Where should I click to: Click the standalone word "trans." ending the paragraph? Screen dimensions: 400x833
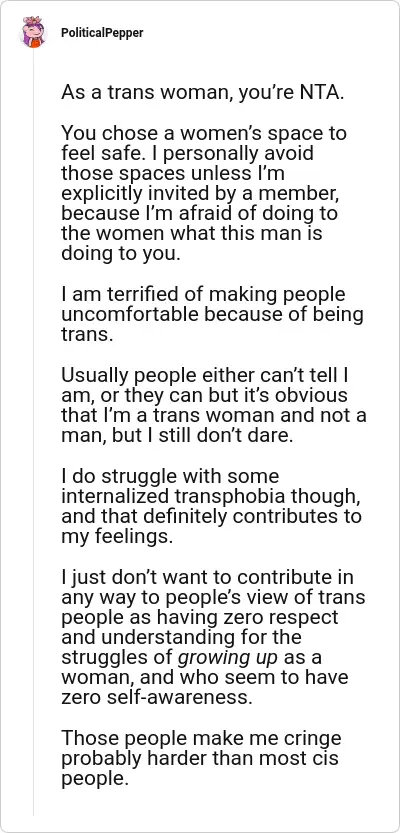[87, 335]
